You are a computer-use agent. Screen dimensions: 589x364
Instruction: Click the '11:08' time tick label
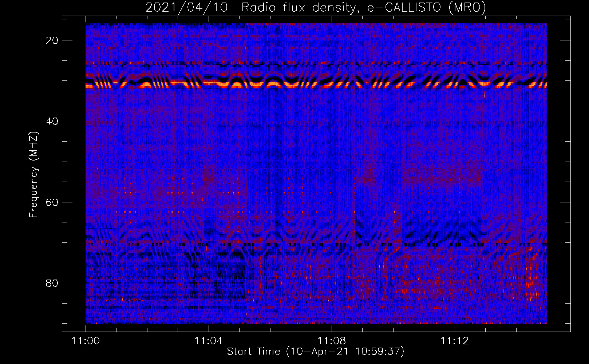(331, 341)
